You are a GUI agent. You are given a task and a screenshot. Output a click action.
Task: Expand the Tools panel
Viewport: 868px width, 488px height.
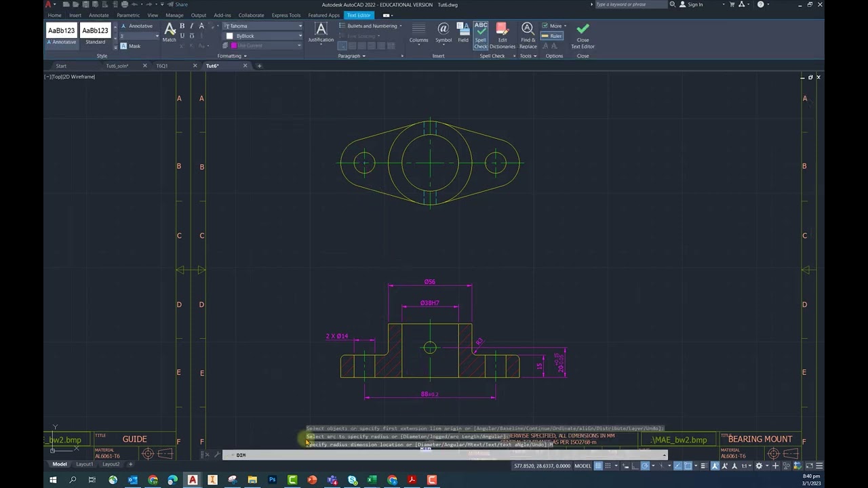(528, 56)
